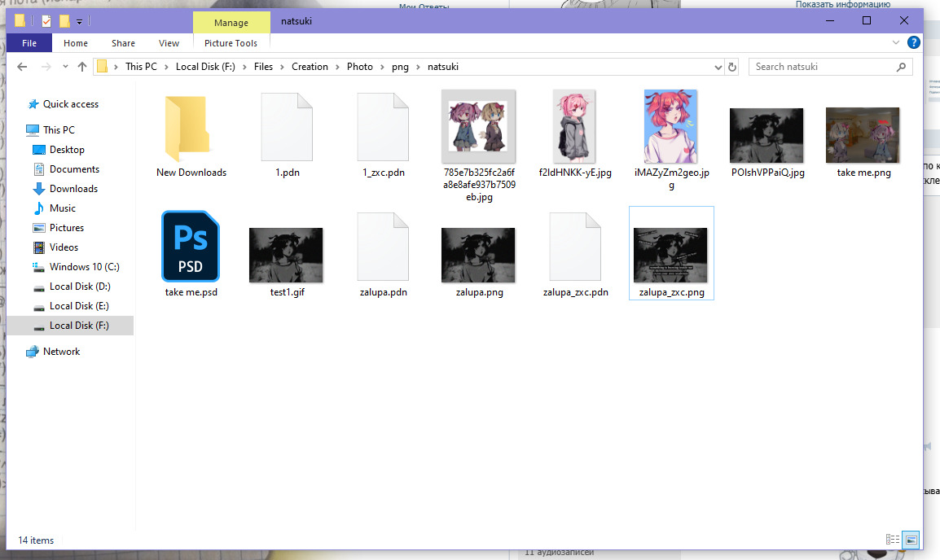Select This PC in navigation pane
This screenshot has width=940, height=560.
[59, 130]
